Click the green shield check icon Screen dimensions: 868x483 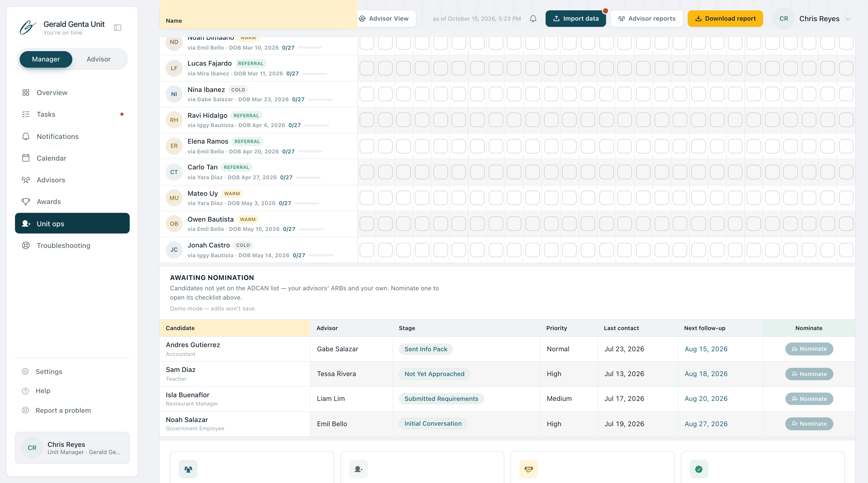click(699, 469)
